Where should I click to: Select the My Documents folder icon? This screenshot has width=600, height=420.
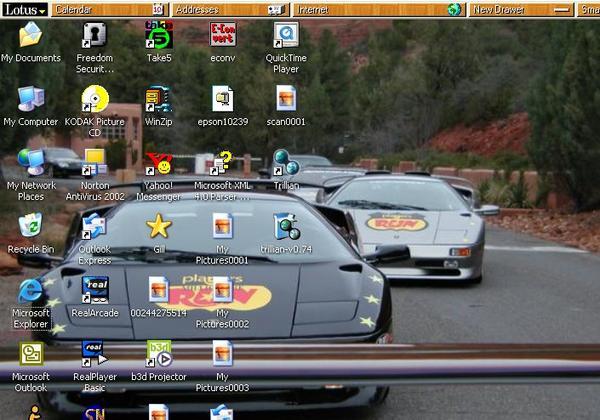pyautogui.click(x=31, y=36)
